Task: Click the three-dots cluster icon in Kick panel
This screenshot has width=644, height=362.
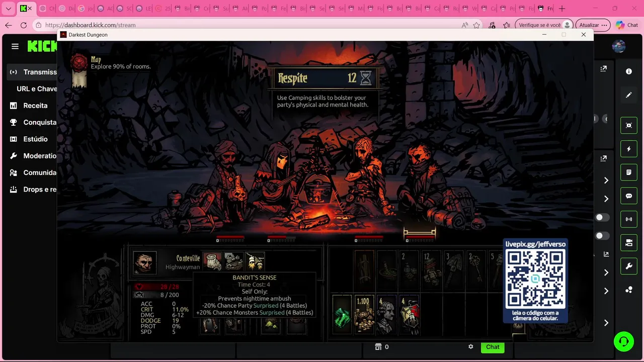Action: [629, 290]
